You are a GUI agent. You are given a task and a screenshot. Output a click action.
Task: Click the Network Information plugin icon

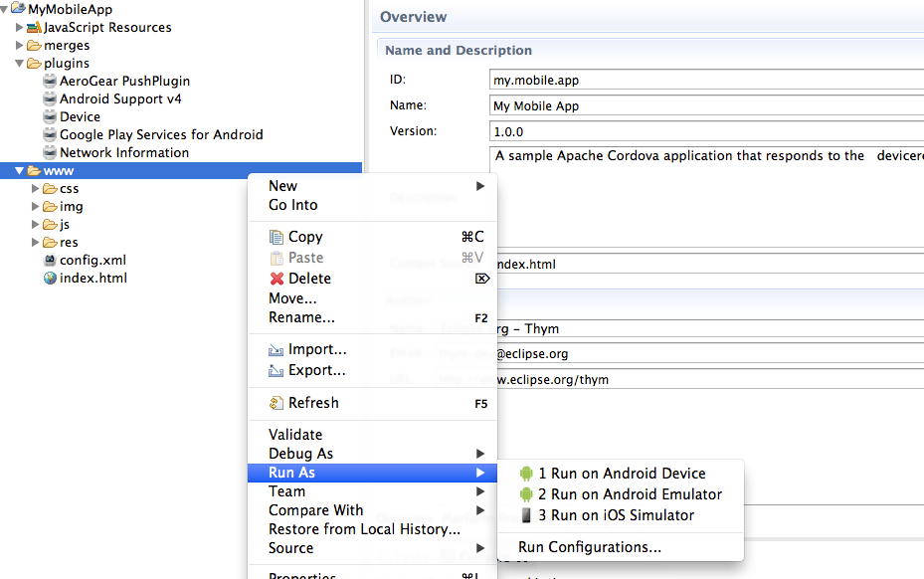[x=50, y=153]
